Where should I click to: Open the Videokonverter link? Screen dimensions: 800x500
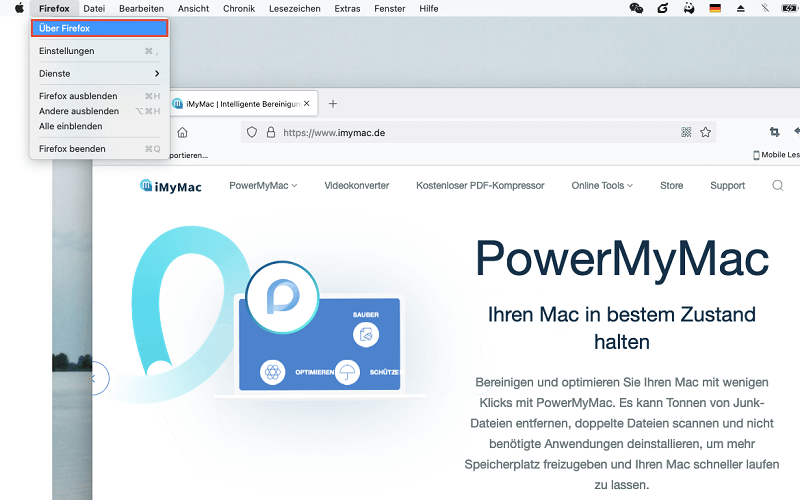click(357, 186)
